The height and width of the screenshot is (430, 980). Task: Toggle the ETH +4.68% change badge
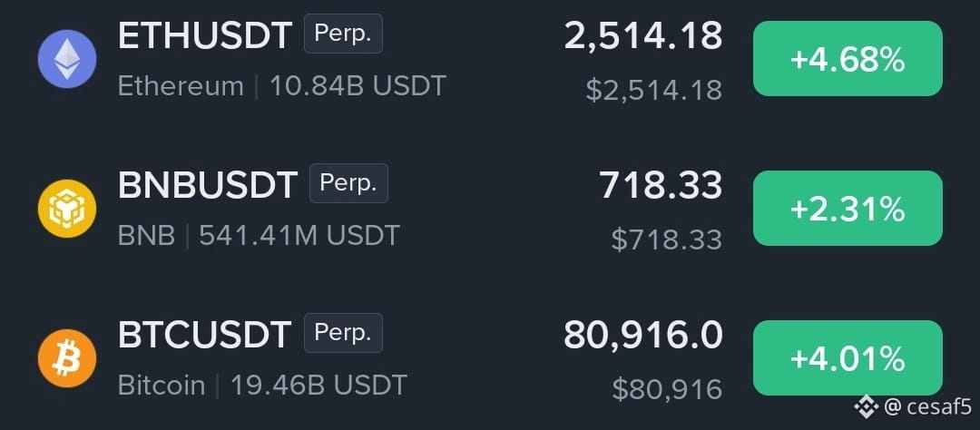[848, 59]
